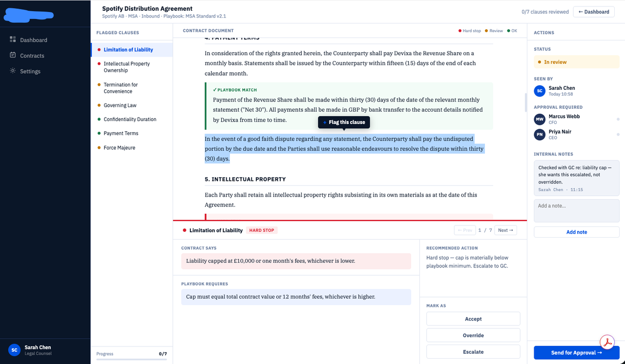Click the Settings gear icon
625x364 pixels.
point(13,71)
